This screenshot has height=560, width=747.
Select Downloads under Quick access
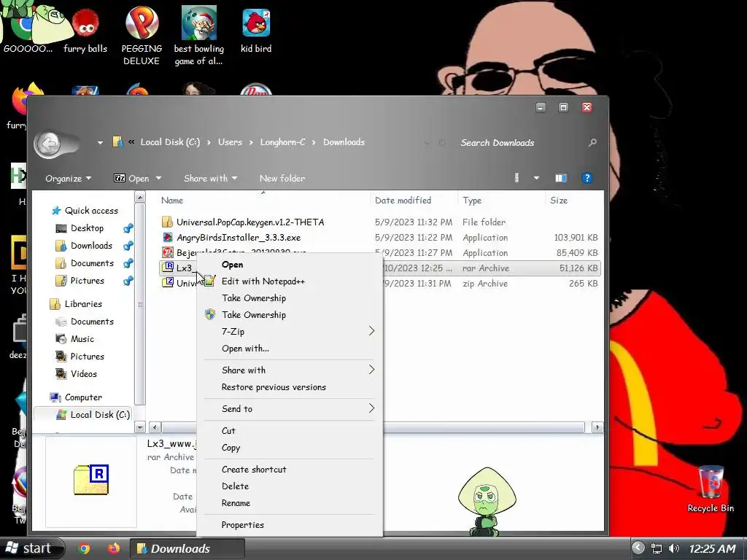[x=91, y=246]
